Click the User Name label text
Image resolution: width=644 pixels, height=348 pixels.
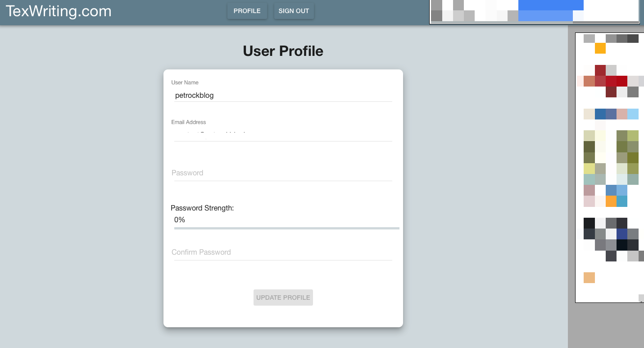(185, 82)
